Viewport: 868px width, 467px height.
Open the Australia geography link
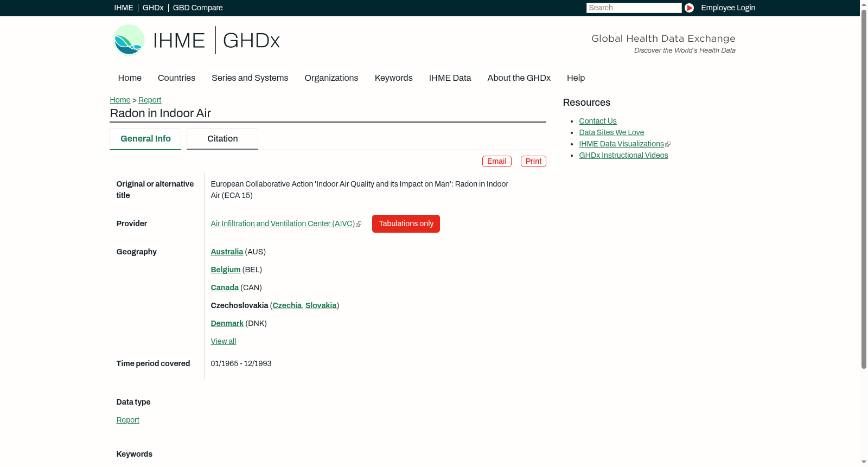[227, 252]
